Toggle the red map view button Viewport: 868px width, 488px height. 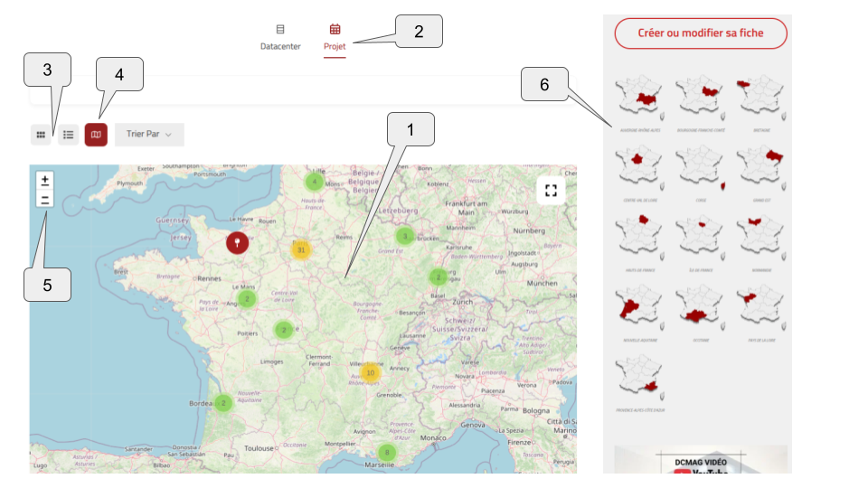tap(96, 135)
